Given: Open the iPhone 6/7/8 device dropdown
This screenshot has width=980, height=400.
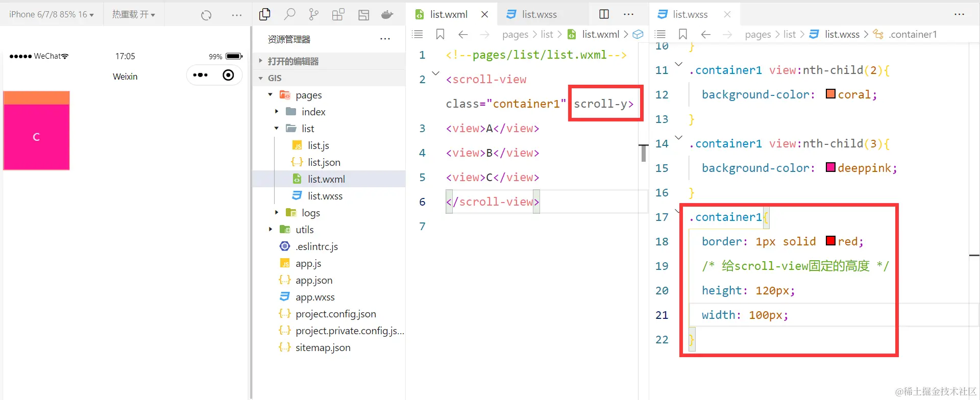Looking at the screenshot, I should pyautogui.click(x=52, y=14).
